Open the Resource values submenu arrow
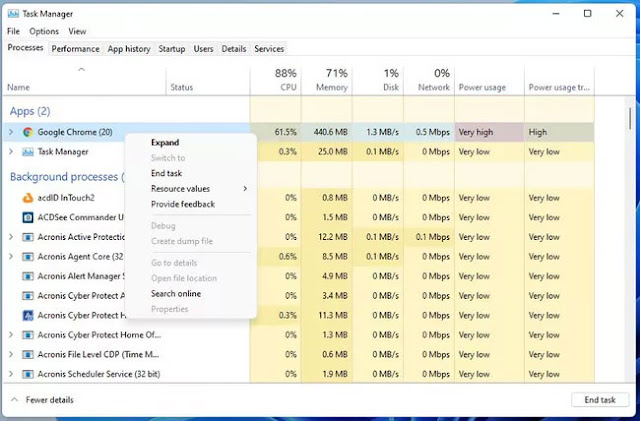 245,189
